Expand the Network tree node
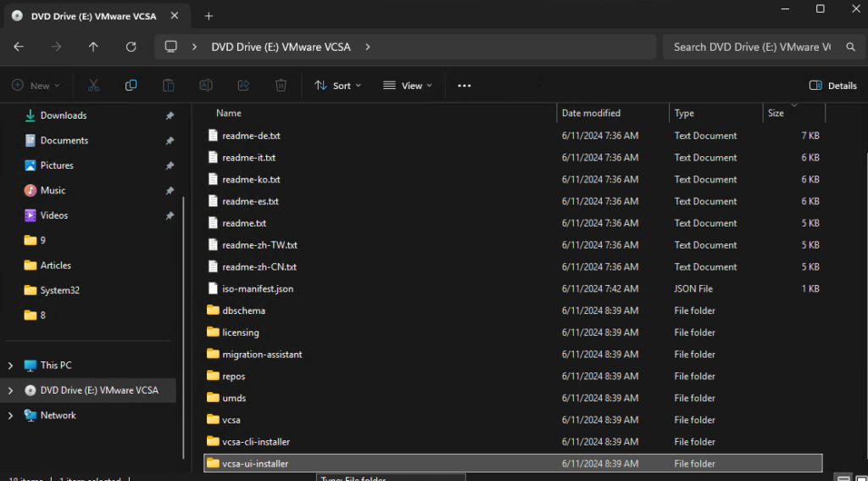 point(10,416)
